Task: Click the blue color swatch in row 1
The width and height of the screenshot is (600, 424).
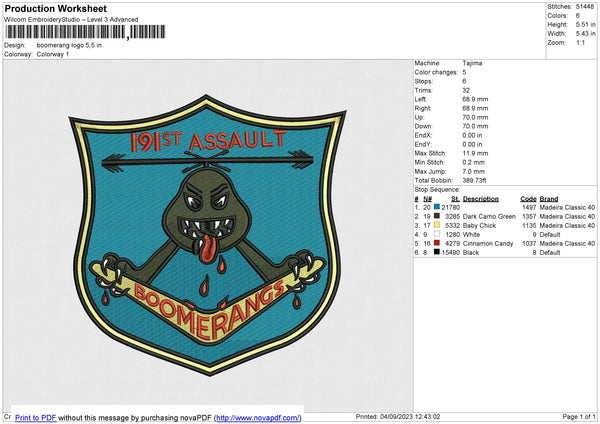Action: pyautogui.click(x=437, y=207)
